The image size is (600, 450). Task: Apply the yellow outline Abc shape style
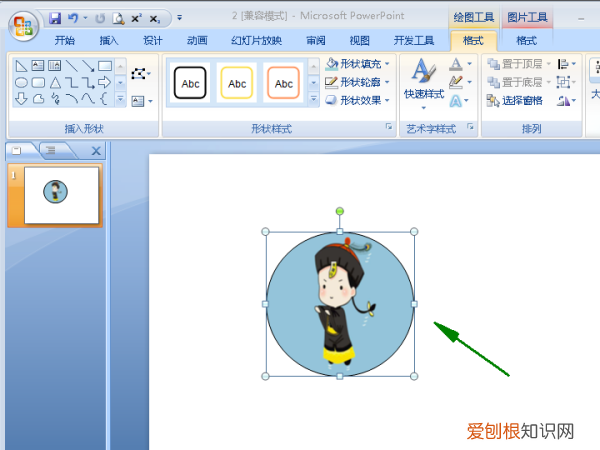pos(236,83)
